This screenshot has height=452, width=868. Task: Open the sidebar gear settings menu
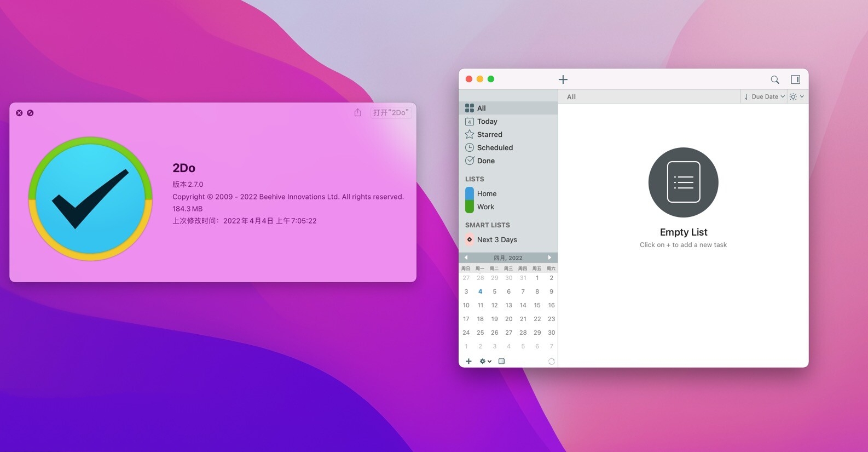pyautogui.click(x=485, y=361)
